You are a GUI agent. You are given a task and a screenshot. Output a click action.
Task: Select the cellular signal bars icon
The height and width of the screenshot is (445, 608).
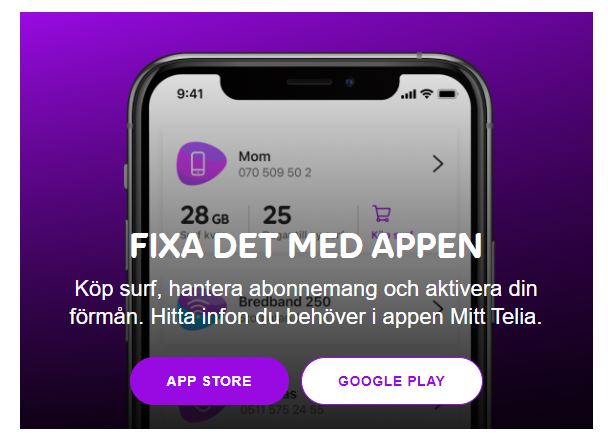[408, 94]
